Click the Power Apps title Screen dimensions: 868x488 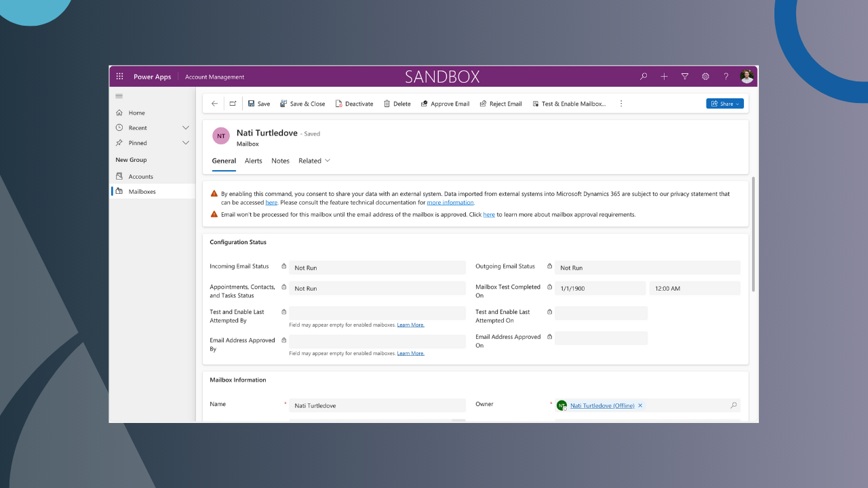(x=153, y=77)
